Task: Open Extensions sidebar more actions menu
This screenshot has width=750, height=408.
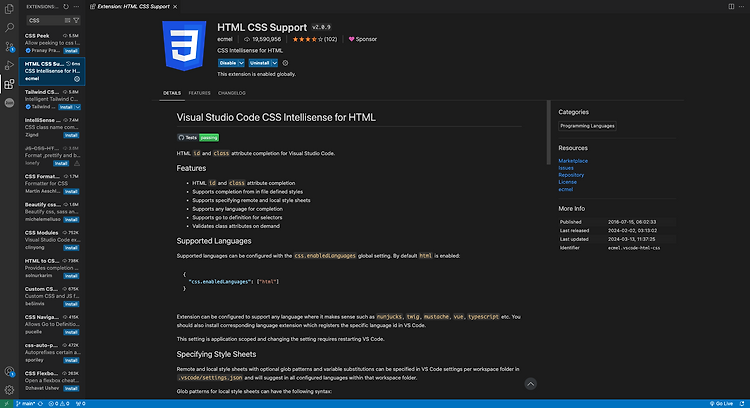Action: [x=77, y=7]
